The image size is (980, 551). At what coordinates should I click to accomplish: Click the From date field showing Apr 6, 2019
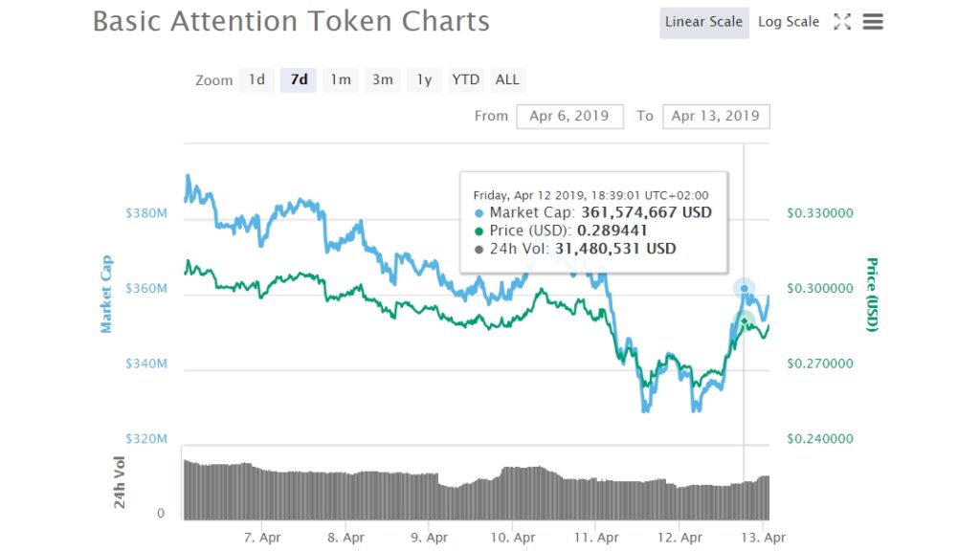tap(569, 116)
